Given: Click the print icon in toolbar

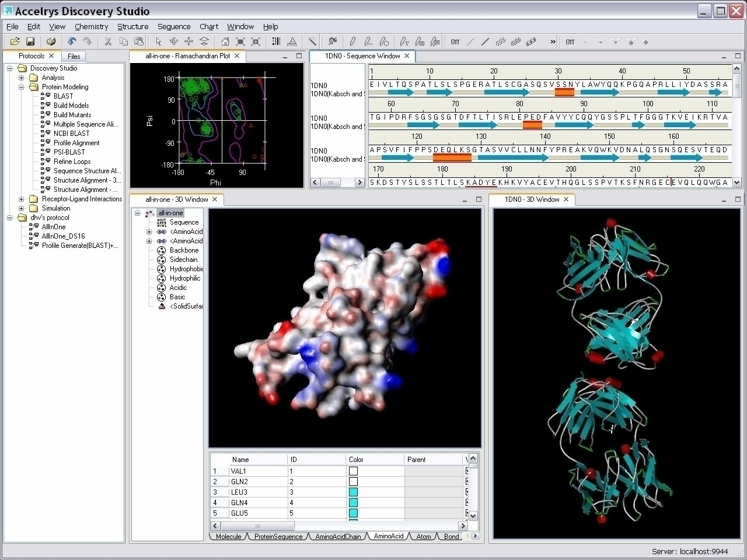Looking at the screenshot, I should (x=51, y=41).
